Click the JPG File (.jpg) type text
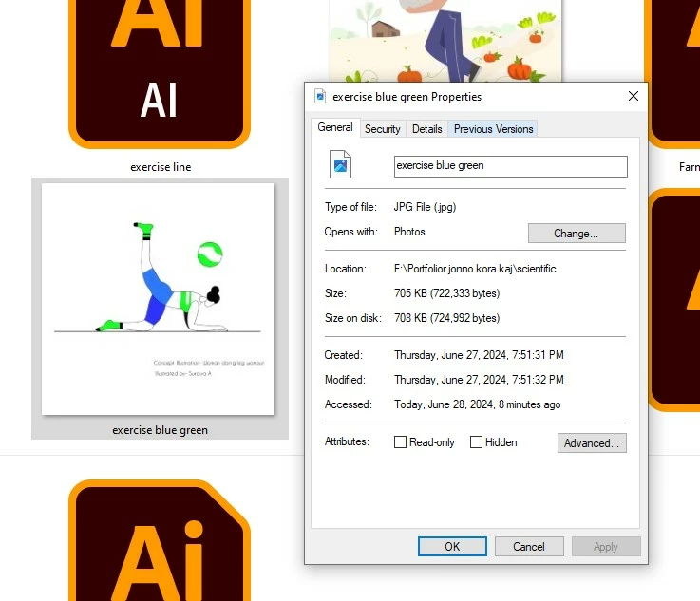The width and height of the screenshot is (700, 601). (425, 207)
